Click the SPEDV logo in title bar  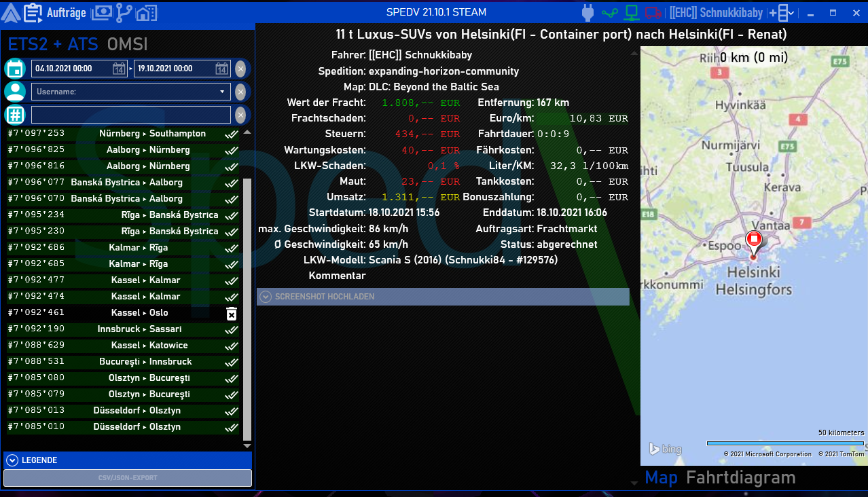(12, 12)
